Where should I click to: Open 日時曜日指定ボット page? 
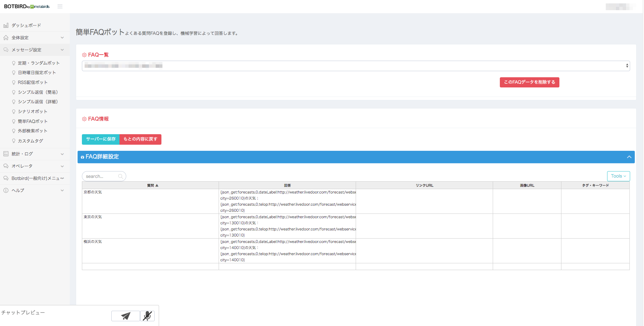[x=37, y=73]
